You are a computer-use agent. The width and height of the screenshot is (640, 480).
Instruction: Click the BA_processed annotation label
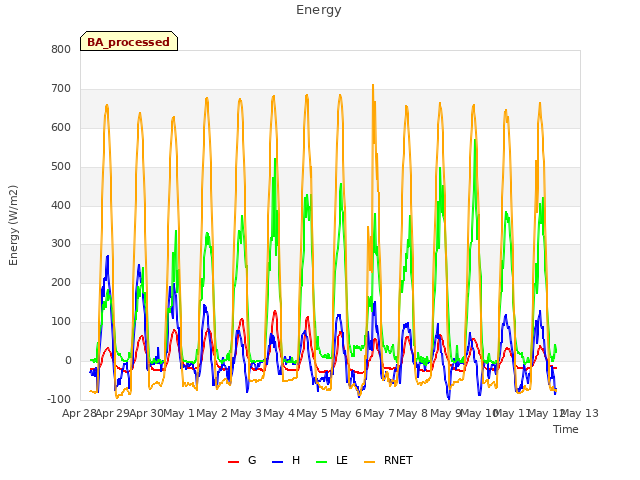(x=129, y=42)
